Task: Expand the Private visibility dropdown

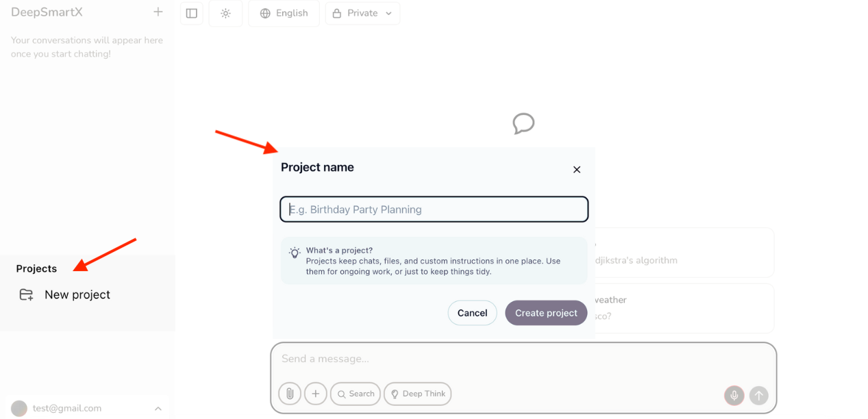Action: coord(362,13)
